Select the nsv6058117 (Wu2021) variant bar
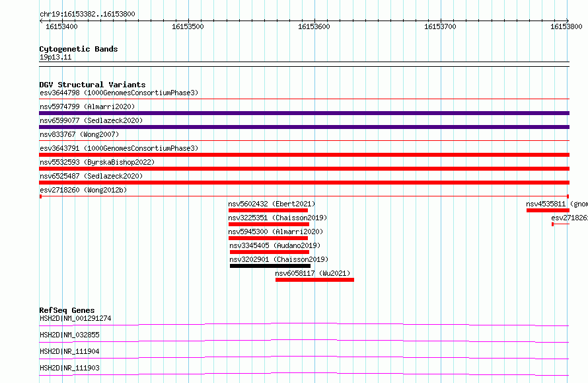Screen dimensions: 588x383 (314, 280)
